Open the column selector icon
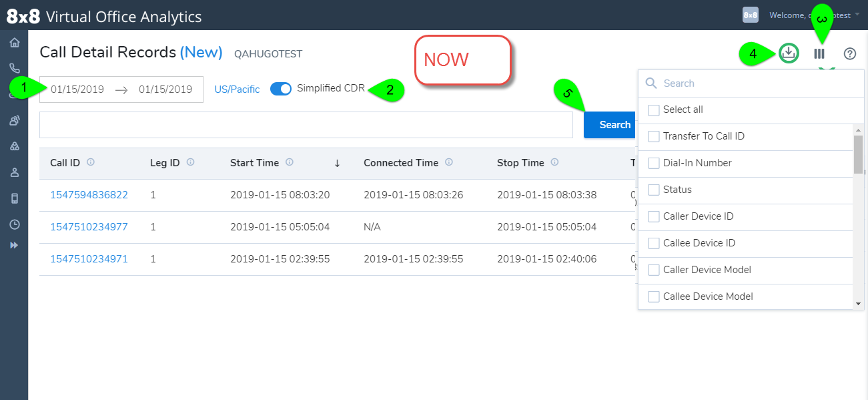The width and height of the screenshot is (868, 400). pos(819,53)
